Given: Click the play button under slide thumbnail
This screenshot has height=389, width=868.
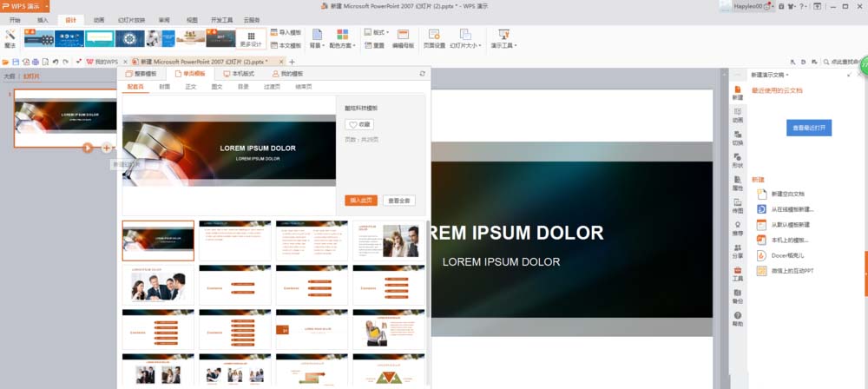Looking at the screenshot, I should [x=88, y=148].
